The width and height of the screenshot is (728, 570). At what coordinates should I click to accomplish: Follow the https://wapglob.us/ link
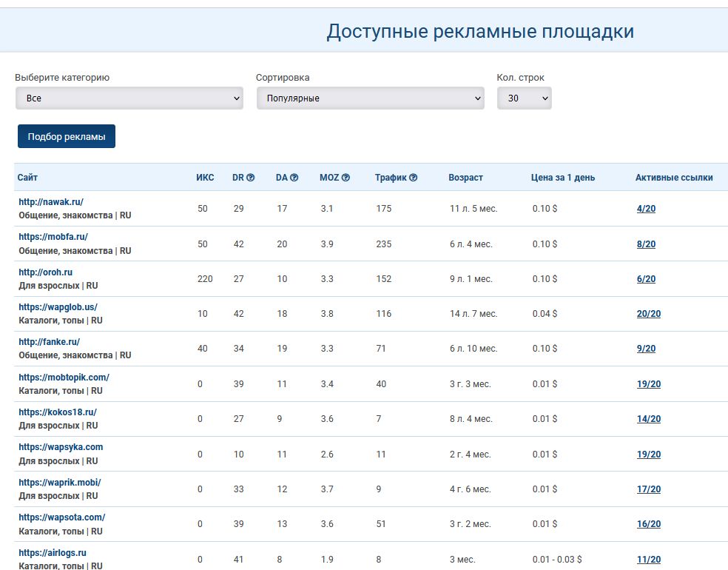(58, 307)
